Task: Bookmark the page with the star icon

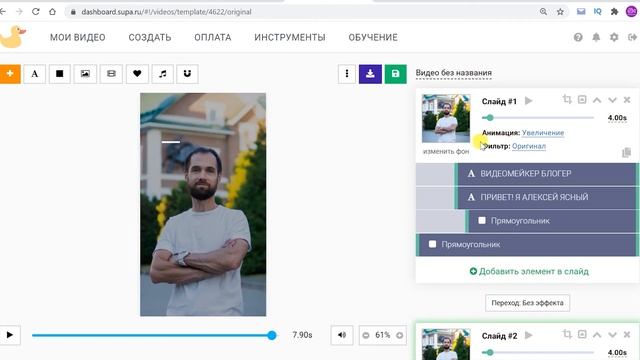Action: tap(560, 12)
